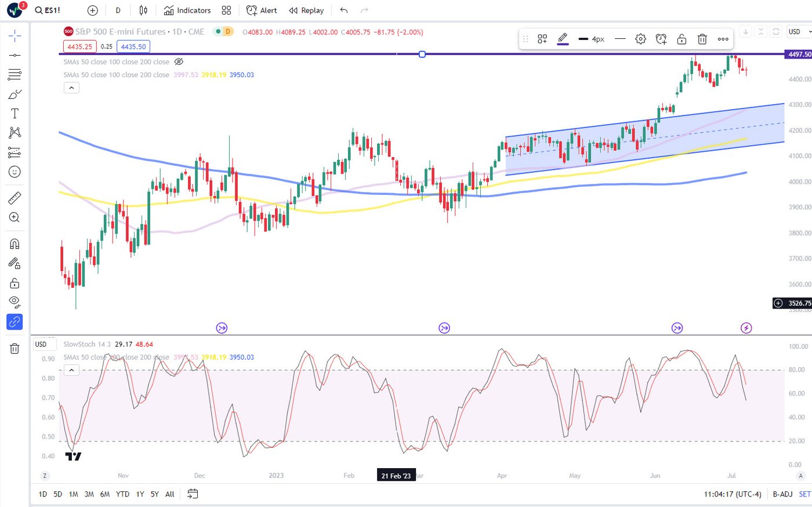
Task: Collapse the indicator legend with chevron
Action: pos(71,88)
